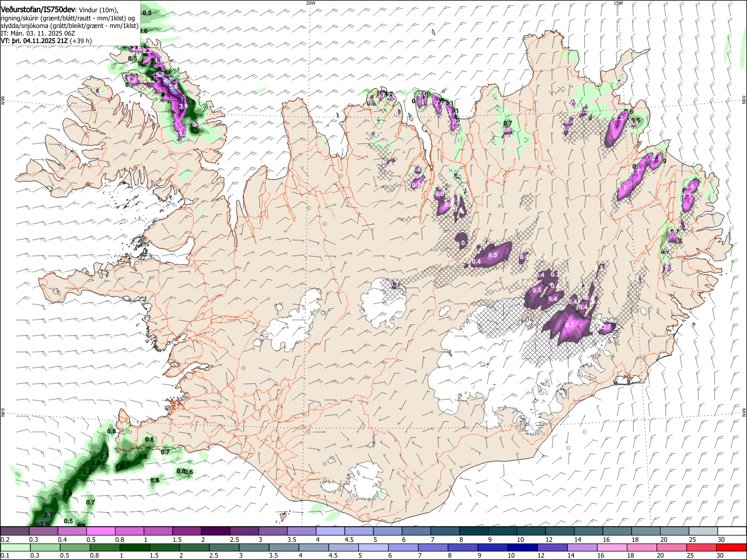Choose the lower legend swatch between 4.5 and 5
The image size is (747, 560).
tap(343, 547)
